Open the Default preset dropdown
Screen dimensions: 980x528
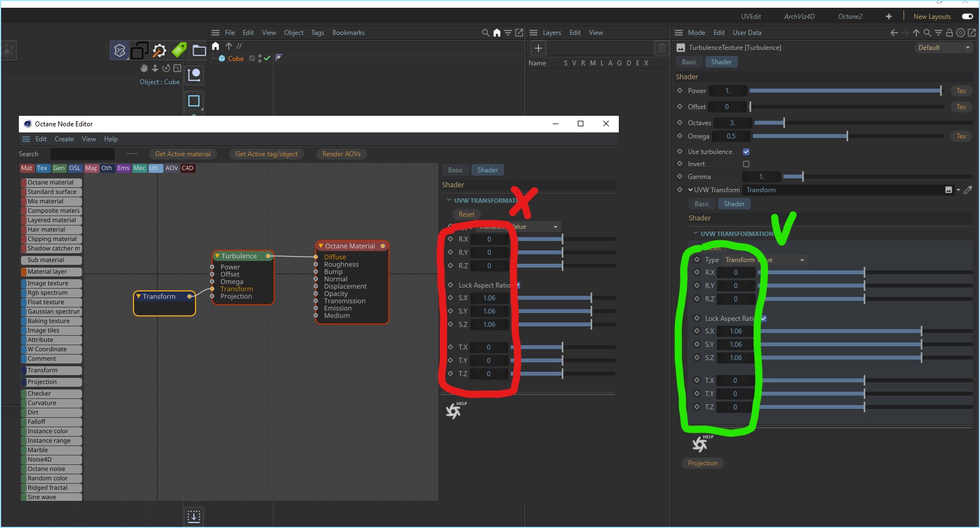point(944,48)
